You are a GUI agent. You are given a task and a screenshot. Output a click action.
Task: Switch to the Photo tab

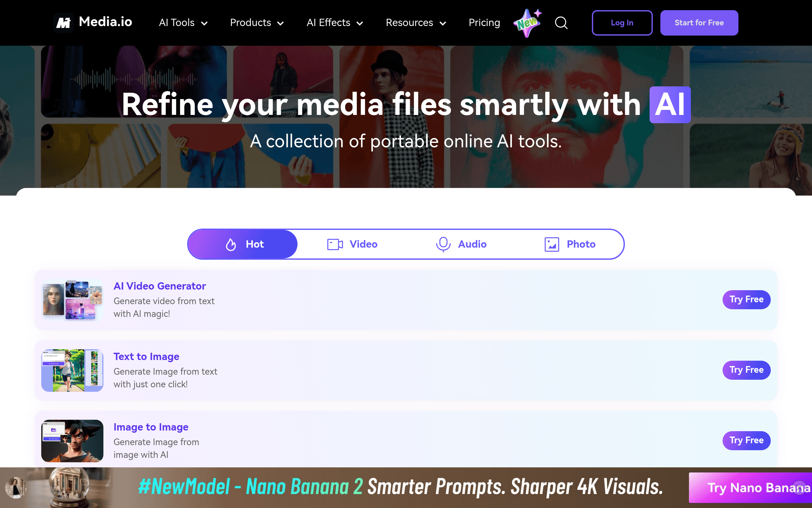[x=569, y=244]
